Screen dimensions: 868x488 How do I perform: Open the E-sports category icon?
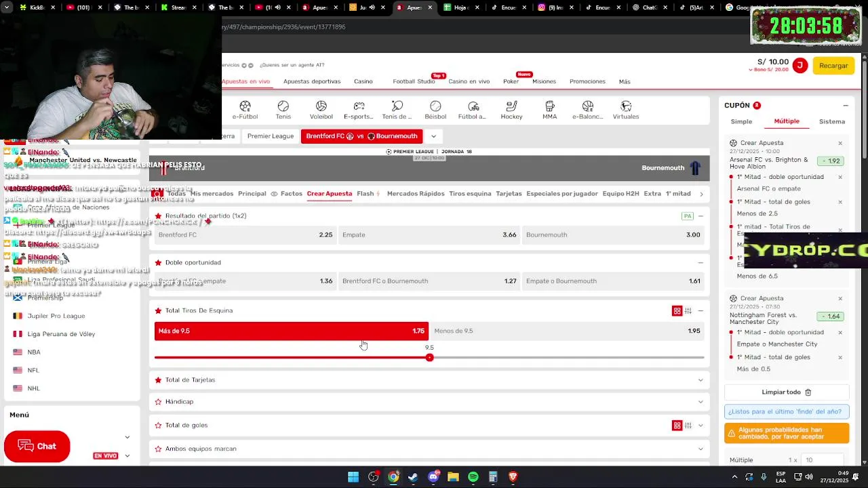[359, 106]
